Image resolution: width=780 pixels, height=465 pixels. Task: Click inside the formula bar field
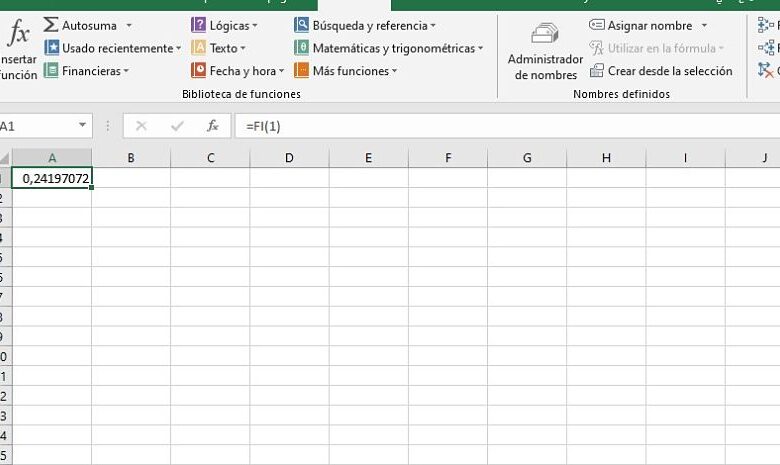click(x=500, y=126)
